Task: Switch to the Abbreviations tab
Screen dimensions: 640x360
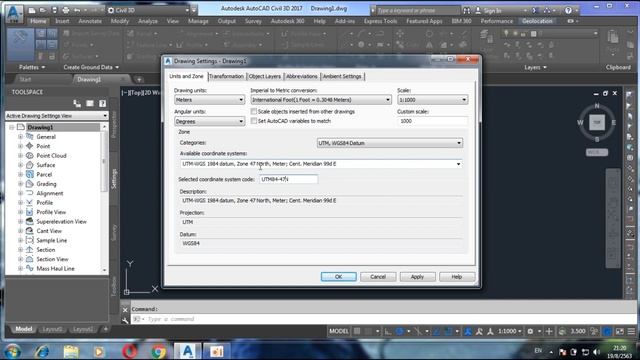Action: point(302,76)
